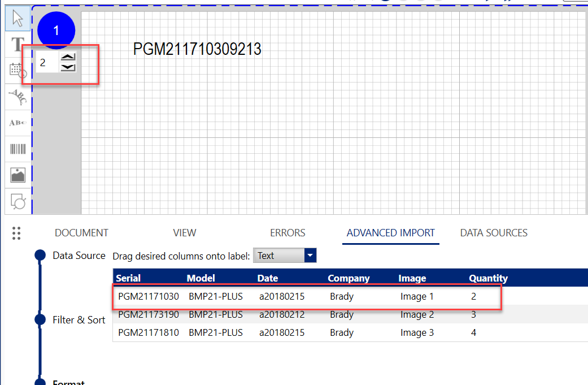Select the curved text tool
Viewport: 588px width, 385px height.
click(x=18, y=97)
